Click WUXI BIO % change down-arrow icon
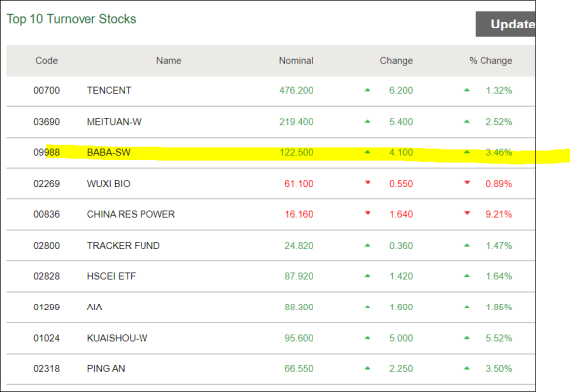Image resolution: width=570 pixels, height=392 pixels. [x=467, y=182]
